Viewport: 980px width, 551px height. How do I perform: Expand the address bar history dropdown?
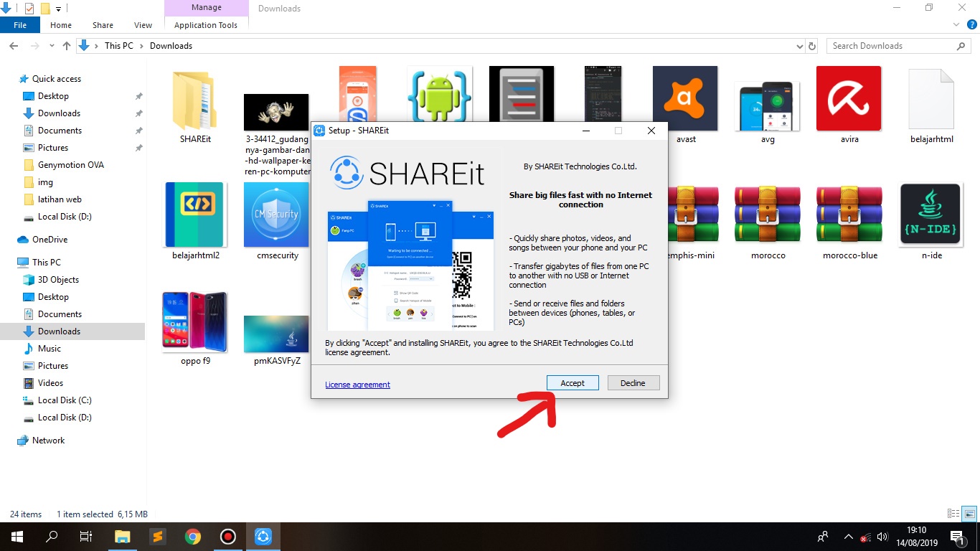tap(800, 46)
